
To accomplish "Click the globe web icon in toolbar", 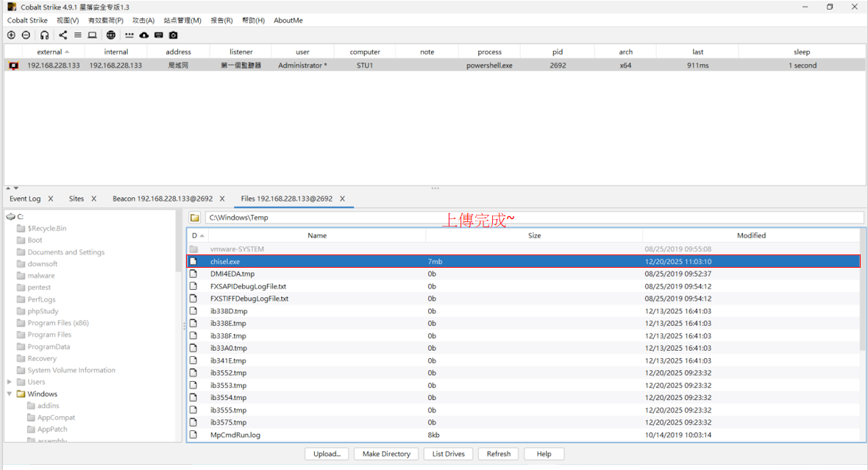I will click(x=111, y=35).
